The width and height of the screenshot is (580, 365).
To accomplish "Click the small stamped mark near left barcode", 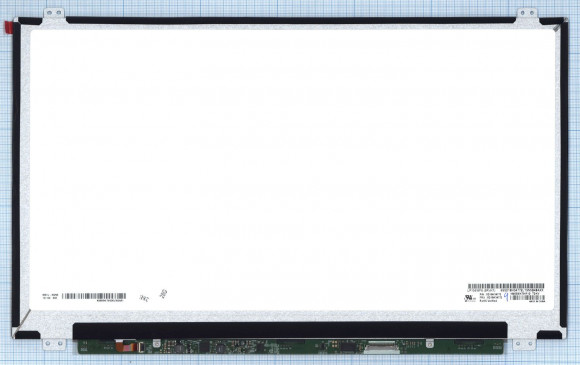I will [144, 298].
